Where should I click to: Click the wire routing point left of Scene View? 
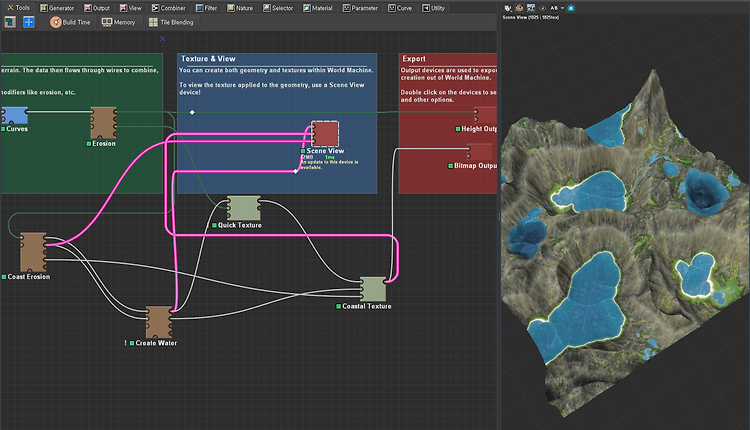click(x=296, y=171)
